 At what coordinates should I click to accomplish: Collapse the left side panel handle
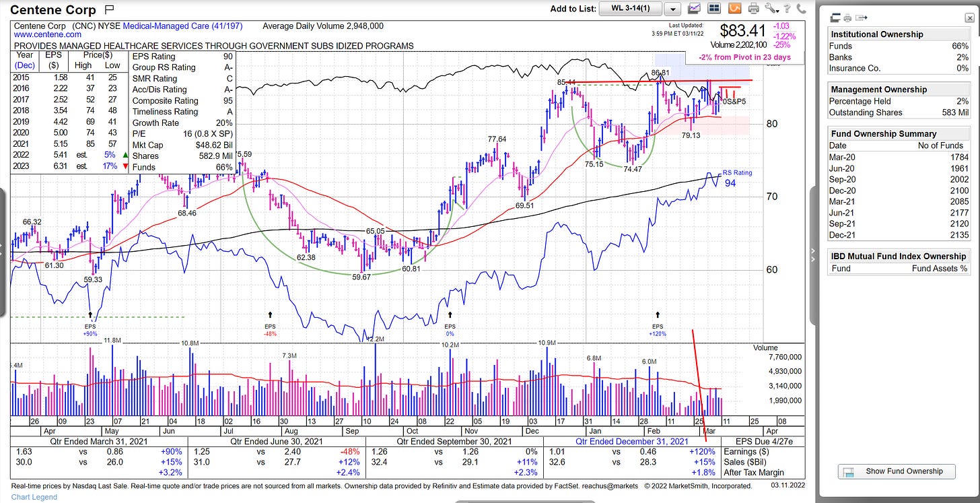[x=3, y=251]
